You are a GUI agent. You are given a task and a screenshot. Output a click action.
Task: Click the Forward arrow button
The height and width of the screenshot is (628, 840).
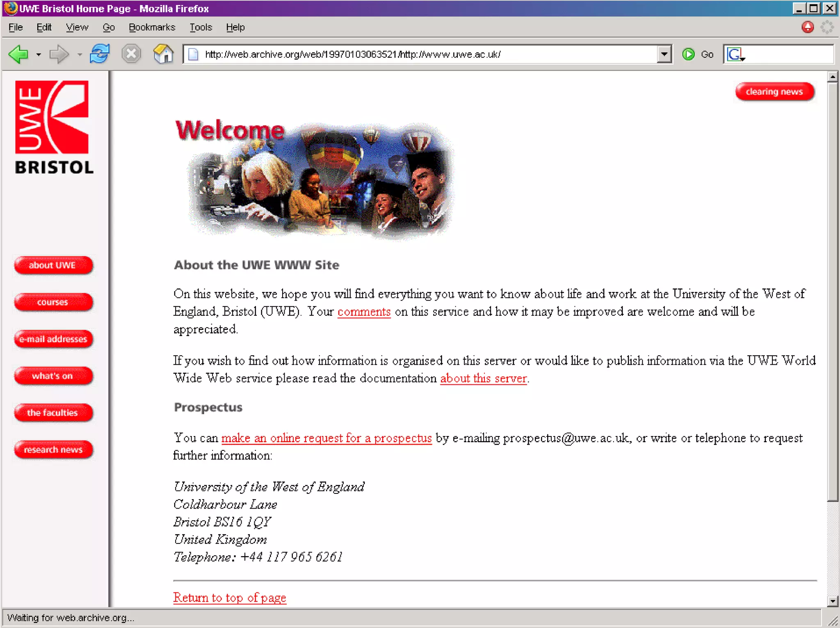pyautogui.click(x=59, y=54)
